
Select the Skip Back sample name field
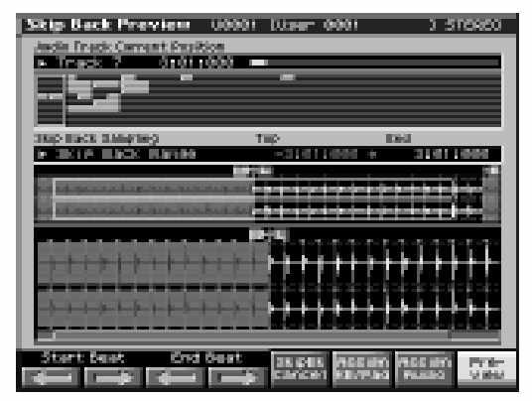125,155
